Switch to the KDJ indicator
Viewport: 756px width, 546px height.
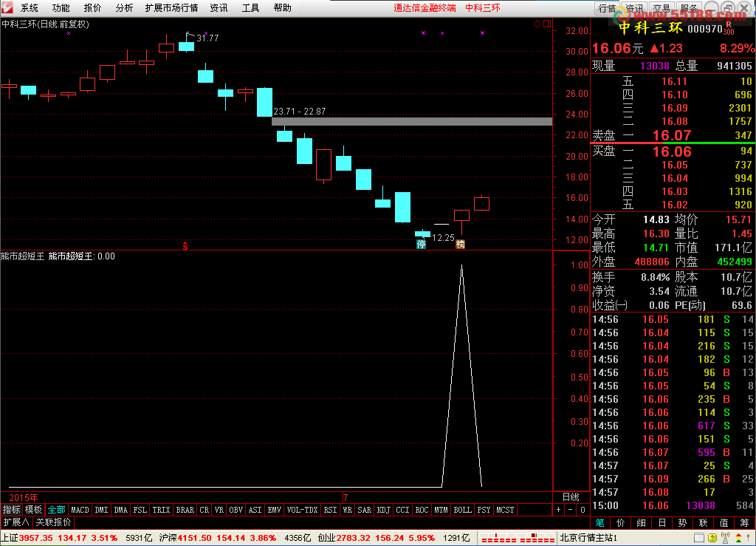[x=383, y=509]
